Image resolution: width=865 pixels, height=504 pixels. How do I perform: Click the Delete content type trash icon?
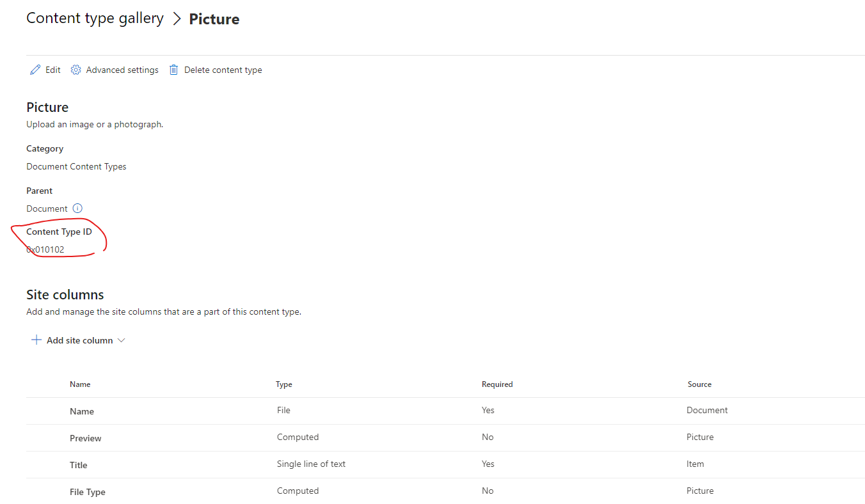173,69
